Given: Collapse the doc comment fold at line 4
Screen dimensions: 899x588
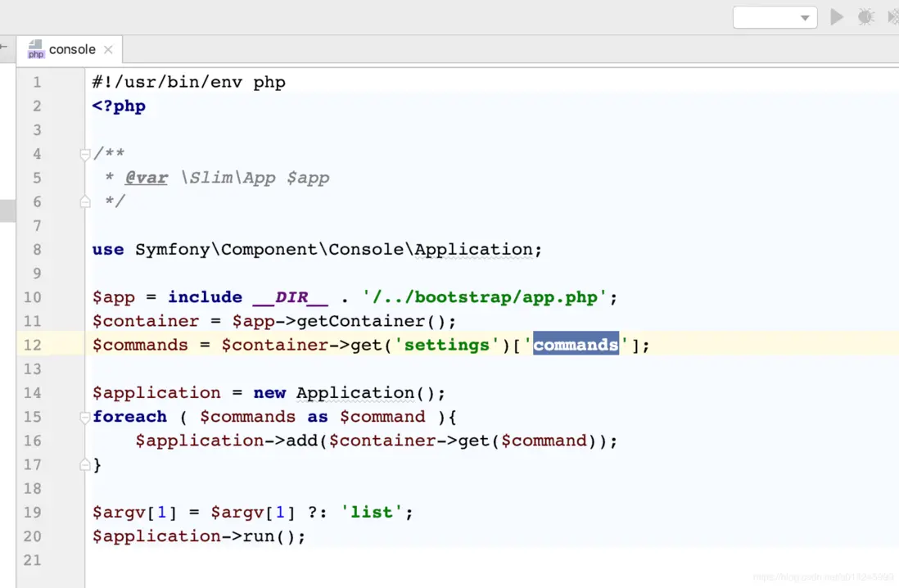Looking at the screenshot, I should pyautogui.click(x=85, y=154).
